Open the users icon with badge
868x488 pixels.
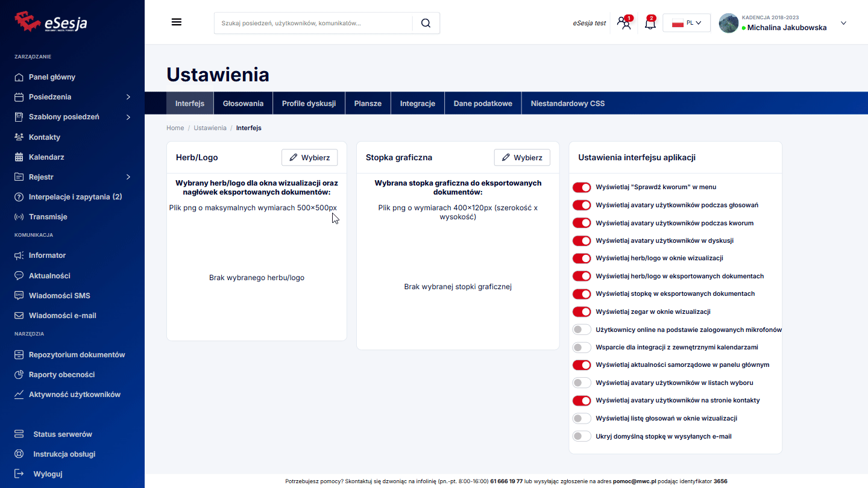pyautogui.click(x=624, y=23)
